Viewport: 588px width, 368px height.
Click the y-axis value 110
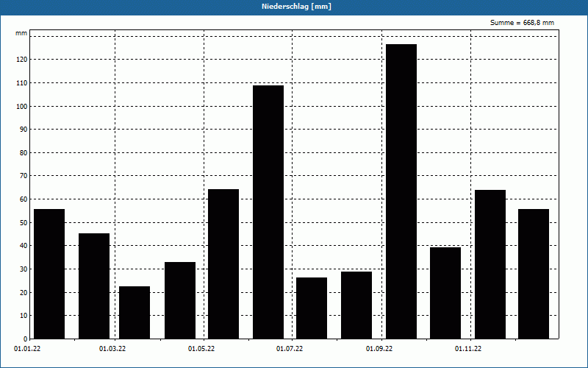point(23,83)
